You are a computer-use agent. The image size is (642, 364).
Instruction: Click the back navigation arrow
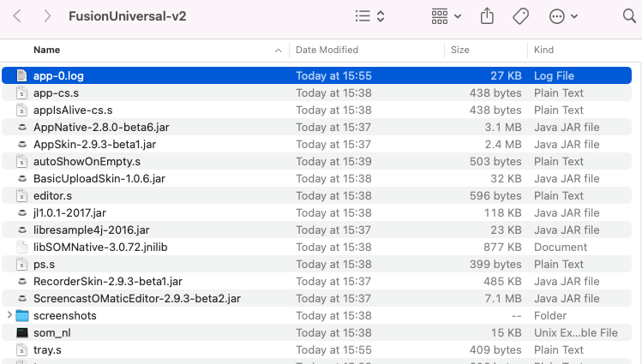(x=17, y=16)
